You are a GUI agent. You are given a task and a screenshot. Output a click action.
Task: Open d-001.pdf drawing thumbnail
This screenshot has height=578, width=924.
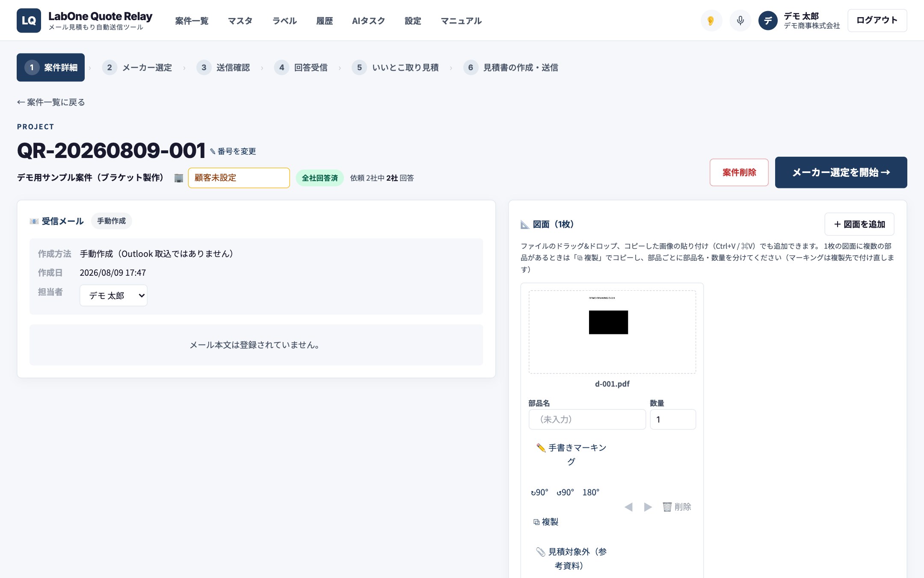pyautogui.click(x=612, y=332)
